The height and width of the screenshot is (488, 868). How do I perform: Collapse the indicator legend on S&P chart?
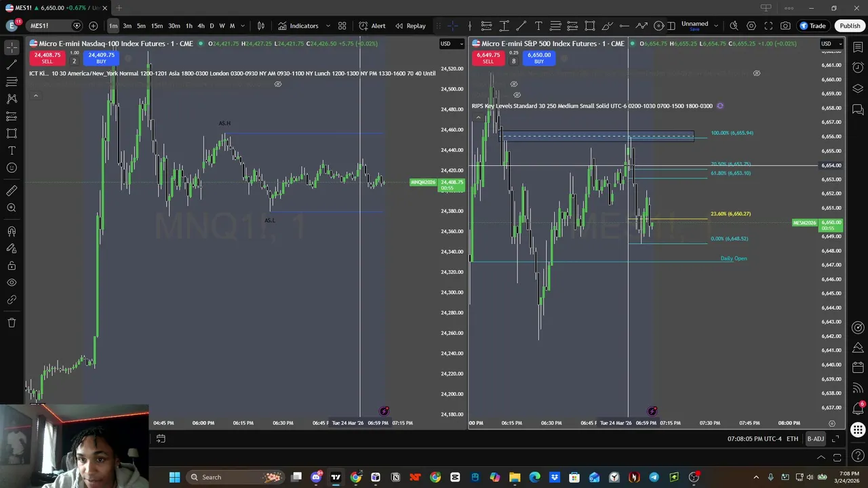tap(478, 117)
